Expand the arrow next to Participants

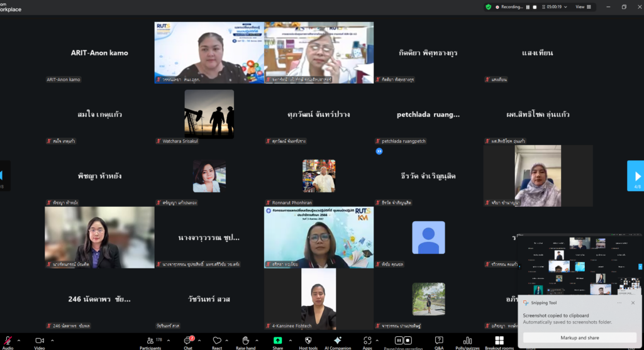(x=169, y=341)
